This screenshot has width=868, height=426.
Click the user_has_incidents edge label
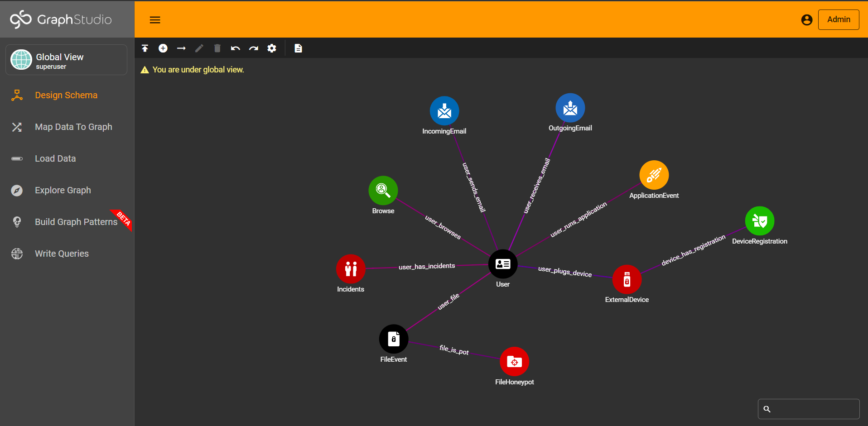click(x=427, y=266)
